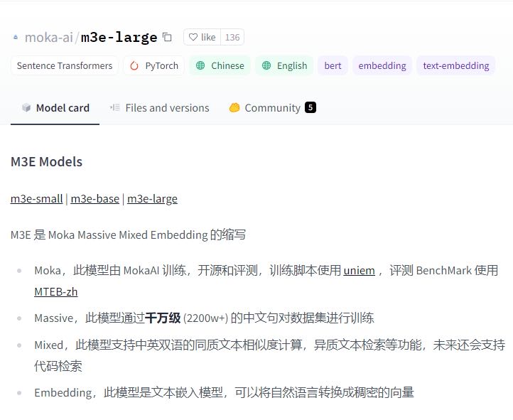Open the Files and versions tab
513x420 pixels.
pos(160,108)
